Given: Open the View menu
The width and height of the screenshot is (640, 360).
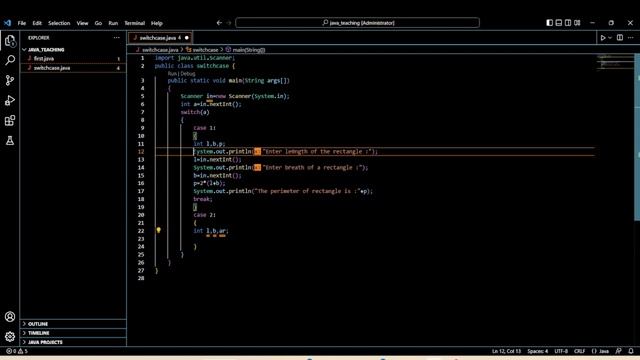Looking at the screenshot, I should pyautogui.click(x=82, y=23).
